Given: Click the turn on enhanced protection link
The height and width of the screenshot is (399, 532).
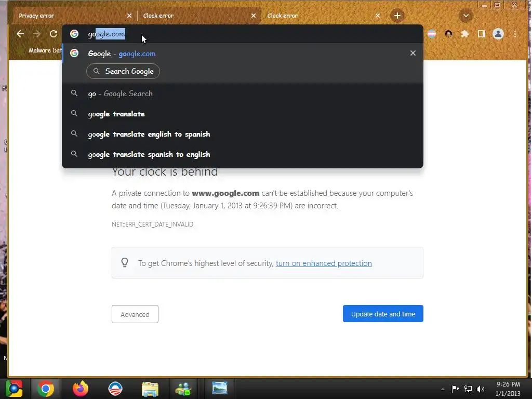Looking at the screenshot, I should pos(324,263).
